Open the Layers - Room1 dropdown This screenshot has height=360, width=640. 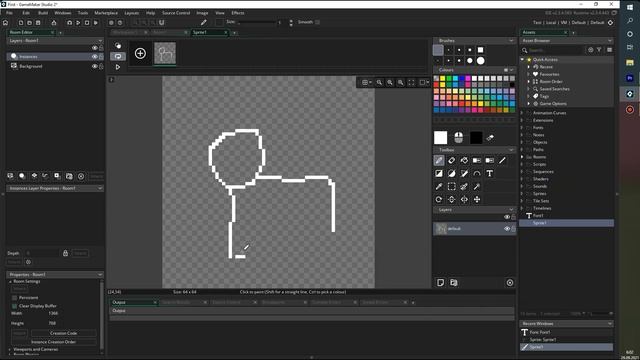tap(100, 40)
